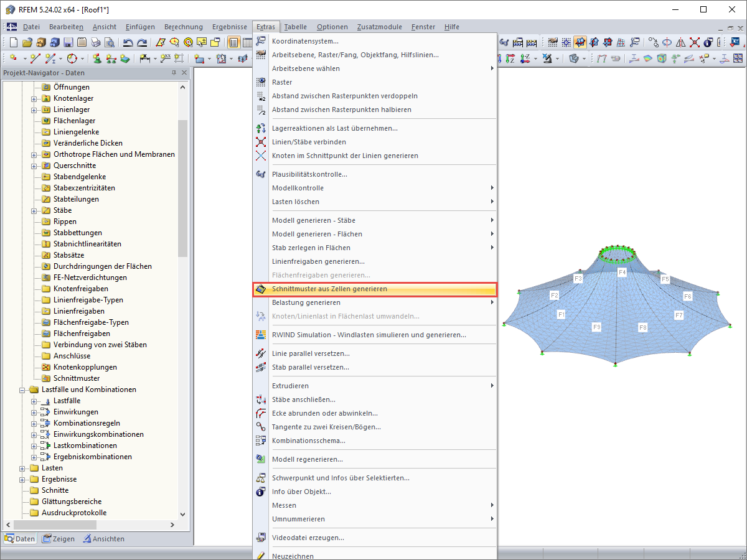Expand the Einwirkungen tree node
The image size is (747, 560).
coord(34,412)
